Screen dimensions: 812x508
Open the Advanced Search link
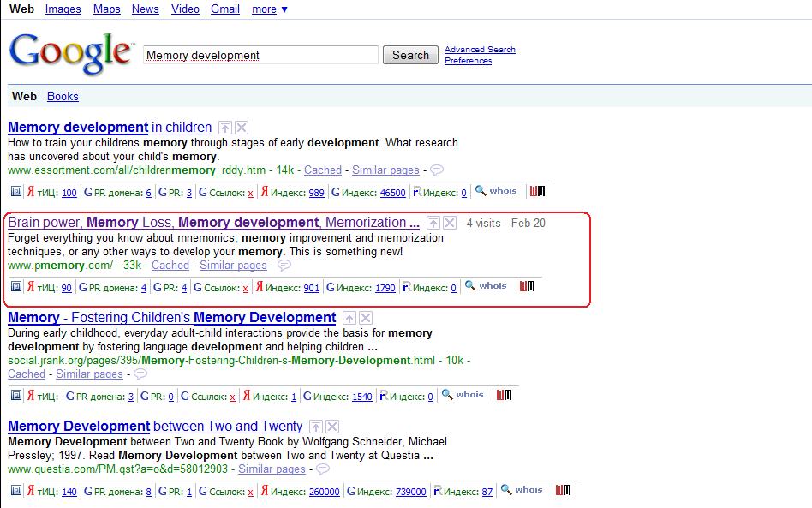coord(480,49)
